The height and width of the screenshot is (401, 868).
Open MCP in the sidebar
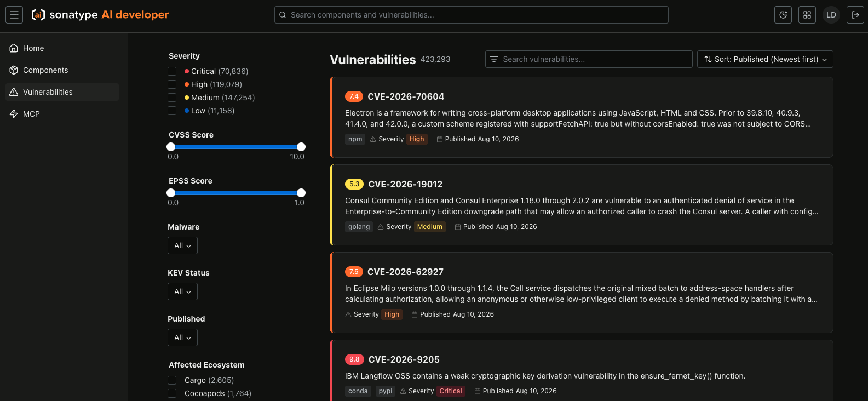(x=62, y=114)
